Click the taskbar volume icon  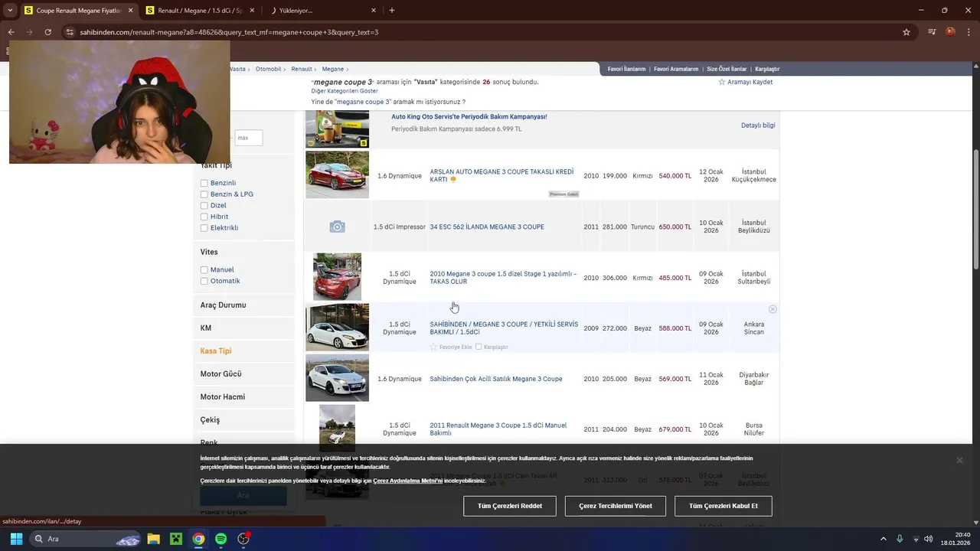tap(928, 539)
